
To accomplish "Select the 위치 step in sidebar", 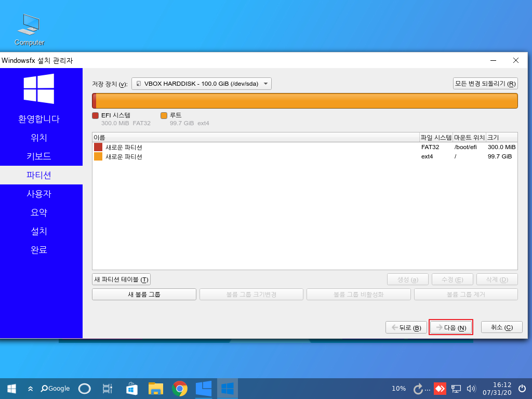I will [x=38, y=138].
